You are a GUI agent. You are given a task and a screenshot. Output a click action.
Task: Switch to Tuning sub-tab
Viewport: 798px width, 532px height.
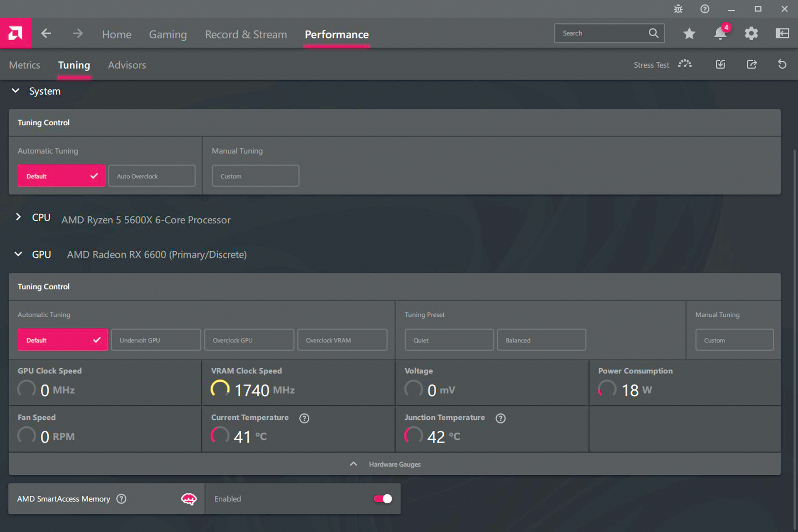(74, 65)
